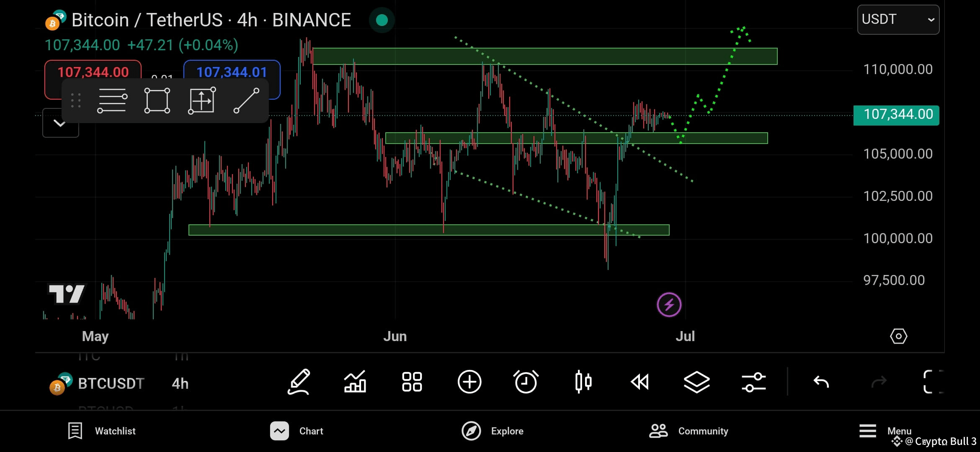The width and height of the screenshot is (980, 452).
Task: Create a new alert with the clock icon
Action: pyautogui.click(x=526, y=382)
